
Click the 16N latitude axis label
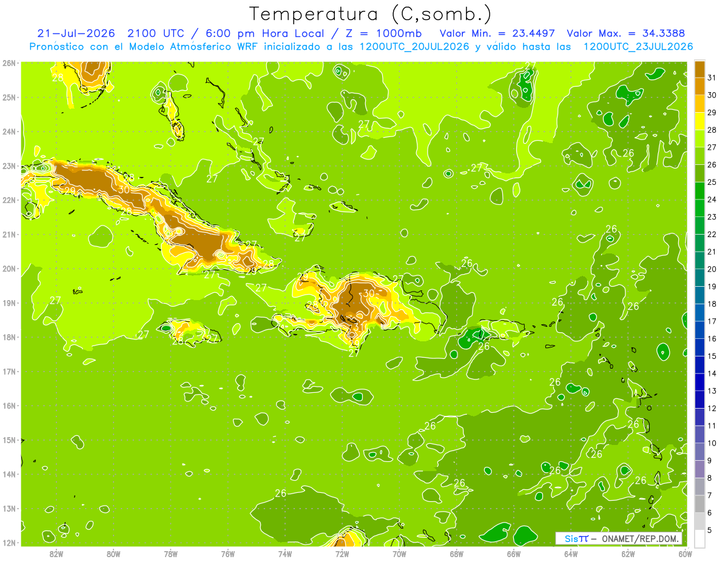click(8, 406)
